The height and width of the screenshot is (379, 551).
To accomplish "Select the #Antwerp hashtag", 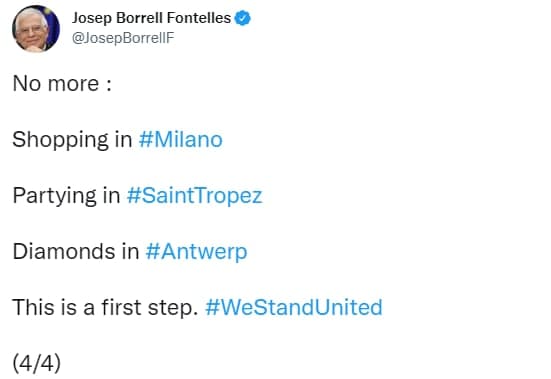I will point(196,252).
